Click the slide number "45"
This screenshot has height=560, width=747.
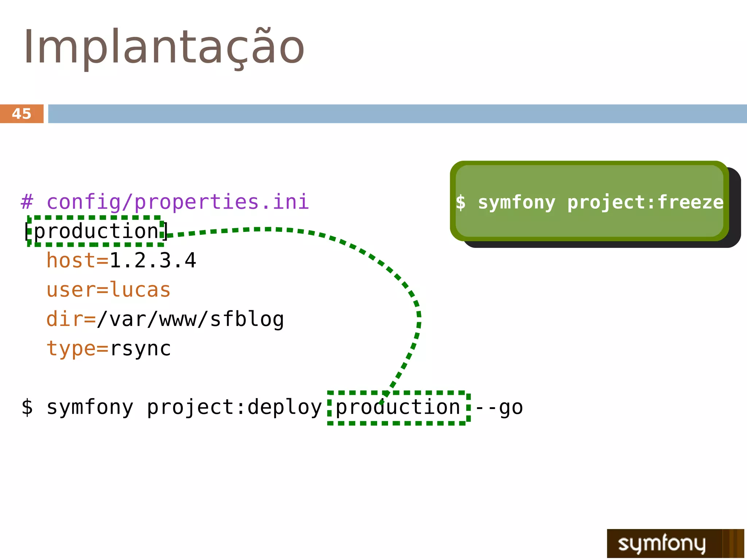[x=22, y=114]
